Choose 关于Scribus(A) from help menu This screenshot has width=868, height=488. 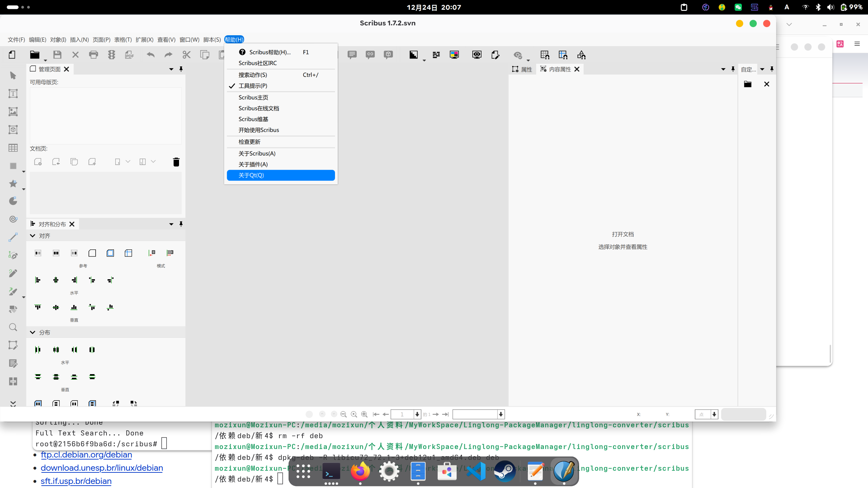[281, 154]
